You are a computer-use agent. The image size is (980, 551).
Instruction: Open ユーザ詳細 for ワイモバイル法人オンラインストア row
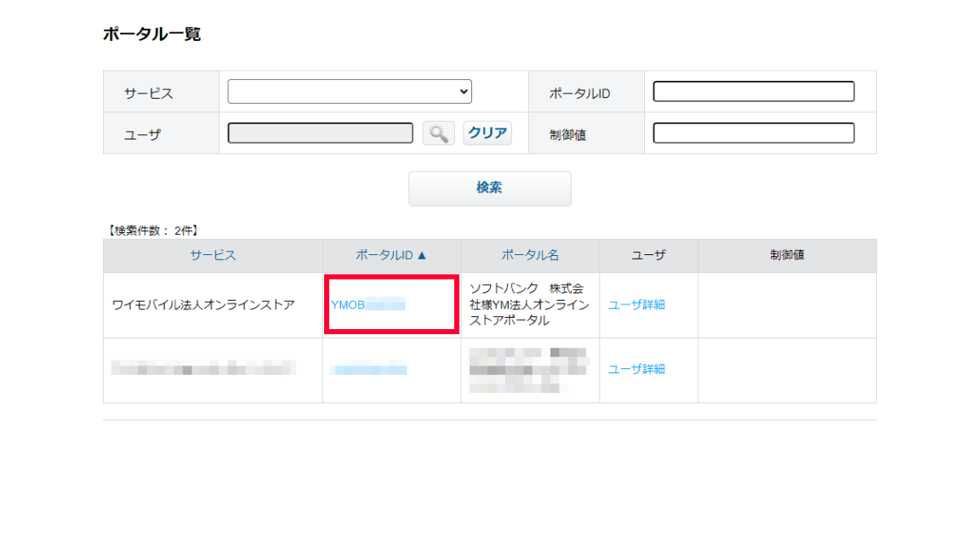(x=636, y=304)
